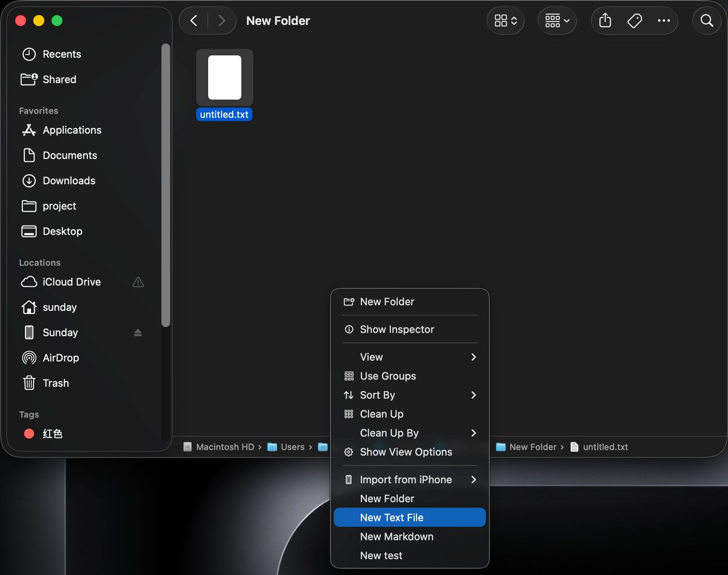Open the Share button in toolbar
This screenshot has height=575, width=728.
pyautogui.click(x=605, y=21)
